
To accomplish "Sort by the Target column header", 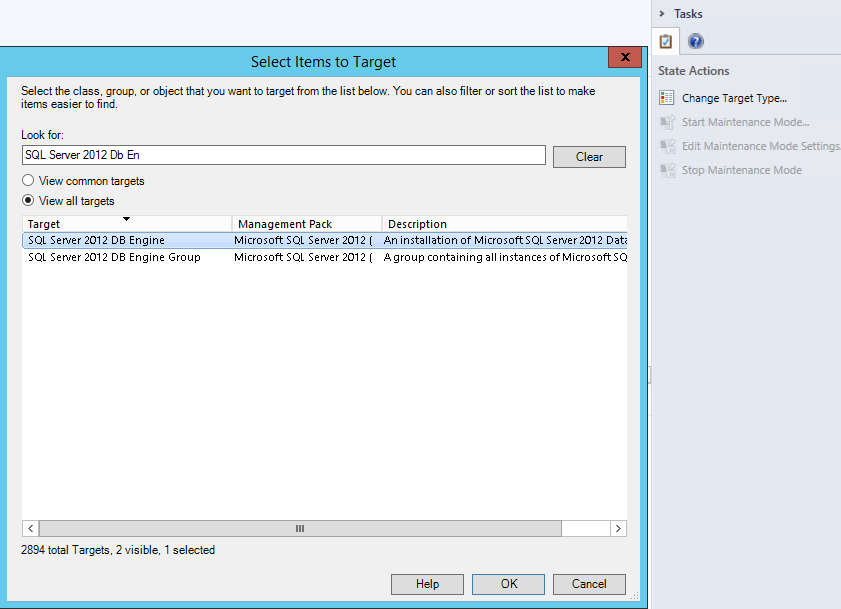I will (x=127, y=224).
